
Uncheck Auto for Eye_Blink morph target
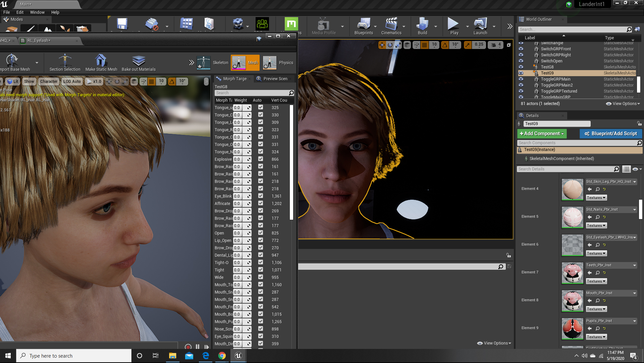click(261, 196)
